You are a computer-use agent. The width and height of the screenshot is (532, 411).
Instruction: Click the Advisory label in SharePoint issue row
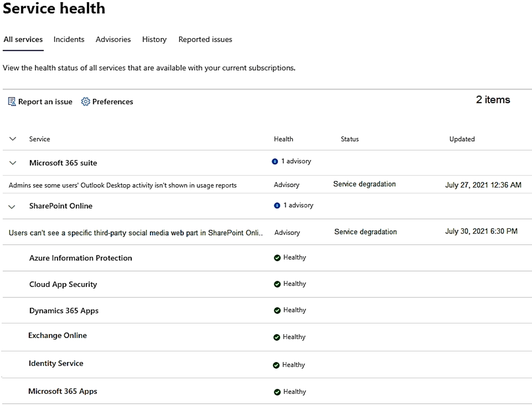tap(287, 233)
